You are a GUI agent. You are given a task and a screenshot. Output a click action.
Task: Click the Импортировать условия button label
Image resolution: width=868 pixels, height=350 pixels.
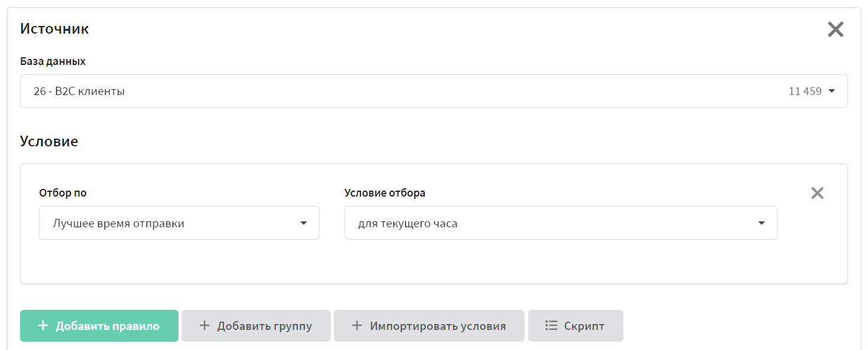[x=438, y=326]
